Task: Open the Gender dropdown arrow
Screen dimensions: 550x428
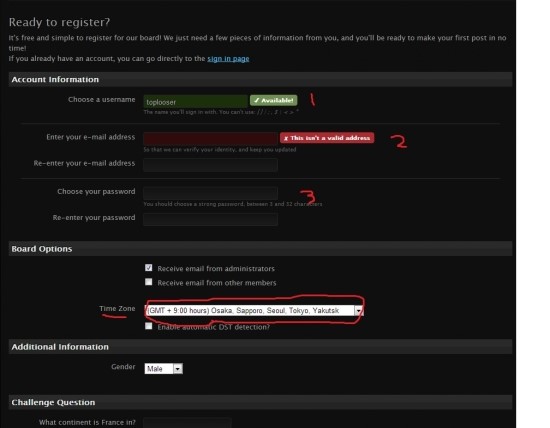Action: [x=178, y=369]
